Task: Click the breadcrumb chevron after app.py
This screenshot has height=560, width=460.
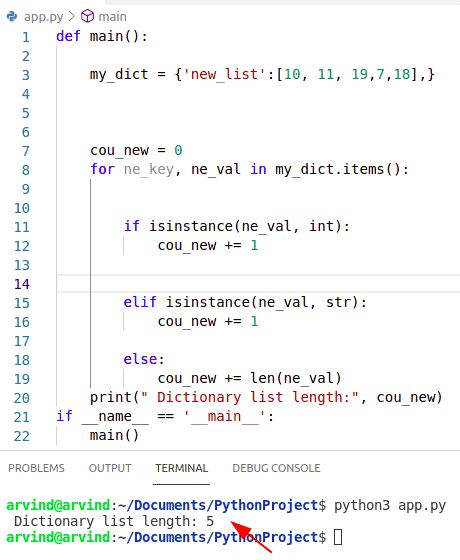Action: coord(72,16)
